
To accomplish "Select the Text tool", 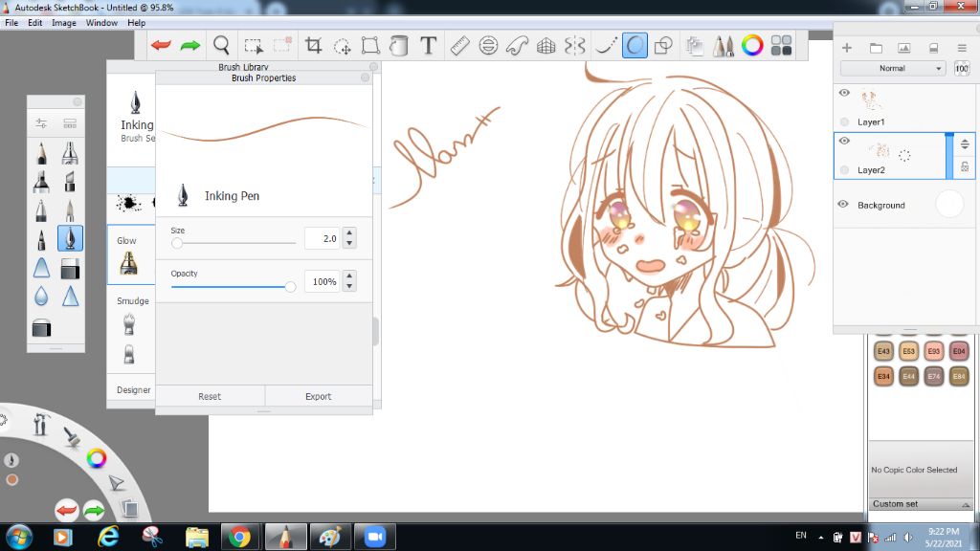I will [x=428, y=45].
